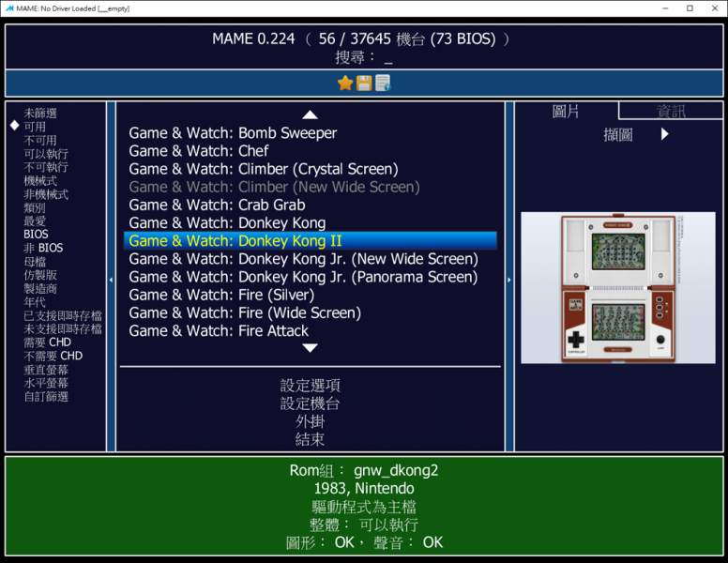This screenshot has height=563, width=728.
Task: Select the 不可執行 filter
Action: [46, 167]
